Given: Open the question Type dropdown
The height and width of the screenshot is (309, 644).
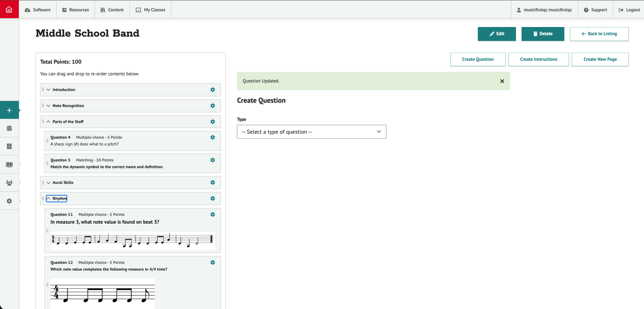Looking at the screenshot, I should tap(311, 132).
